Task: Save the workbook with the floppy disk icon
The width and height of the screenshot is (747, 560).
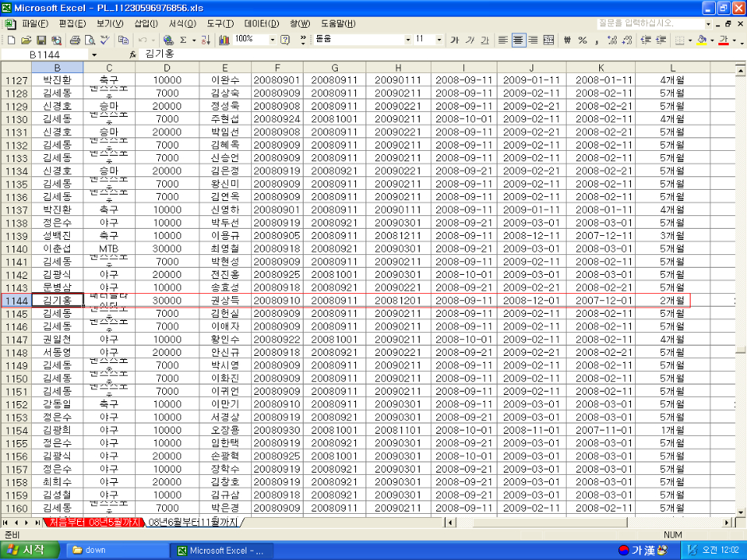Action: pos(41,40)
